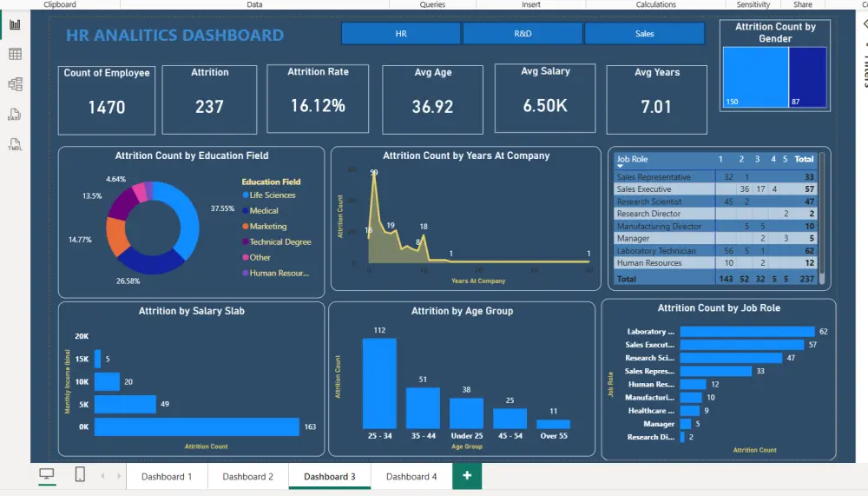This screenshot has width=868, height=496.
Task: Select the dark blue 87 gender treemap block
Action: click(x=807, y=76)
